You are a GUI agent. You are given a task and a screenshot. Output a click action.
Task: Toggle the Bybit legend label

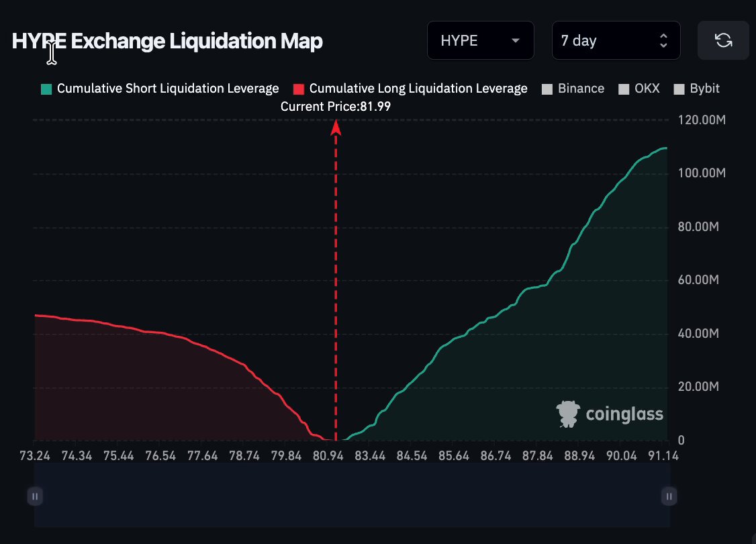704,88
